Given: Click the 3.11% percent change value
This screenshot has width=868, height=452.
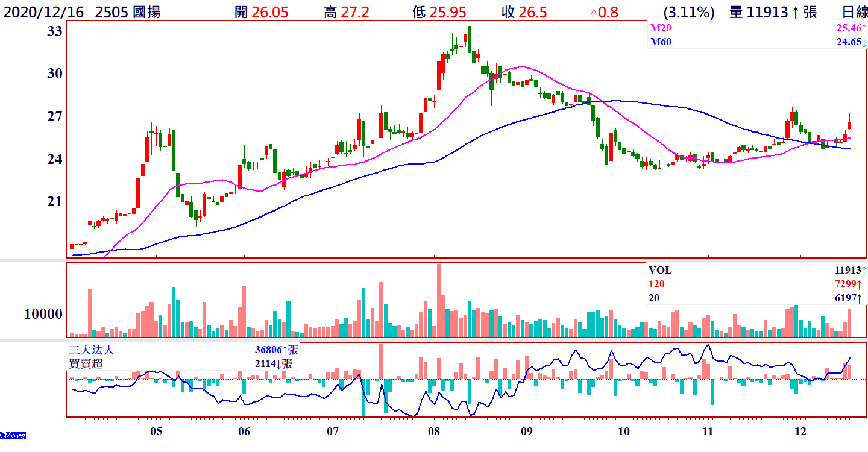Looking at the screenshot, I should [688, 12].
